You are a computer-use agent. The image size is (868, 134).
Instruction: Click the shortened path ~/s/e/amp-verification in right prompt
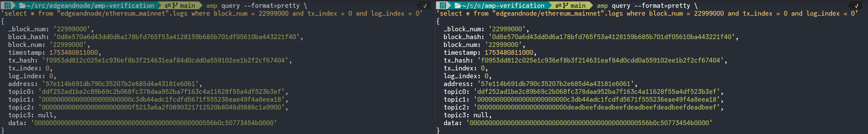click(503, 5)
